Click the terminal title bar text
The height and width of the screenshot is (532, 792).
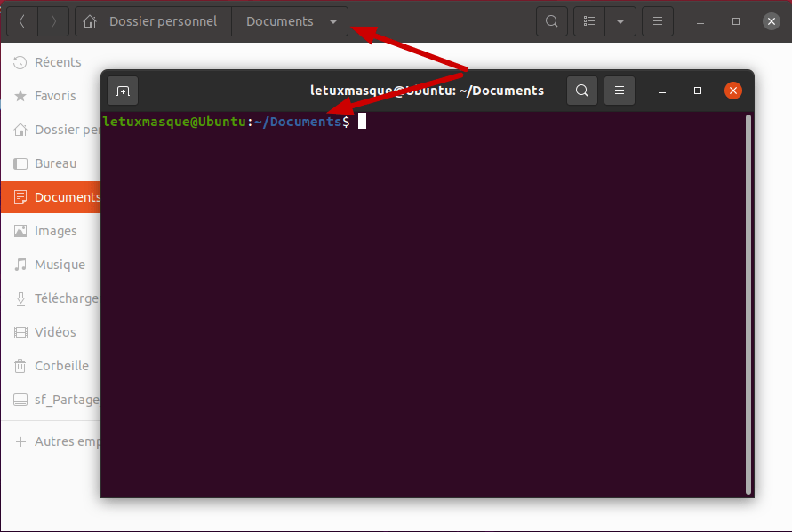point(427,91)
